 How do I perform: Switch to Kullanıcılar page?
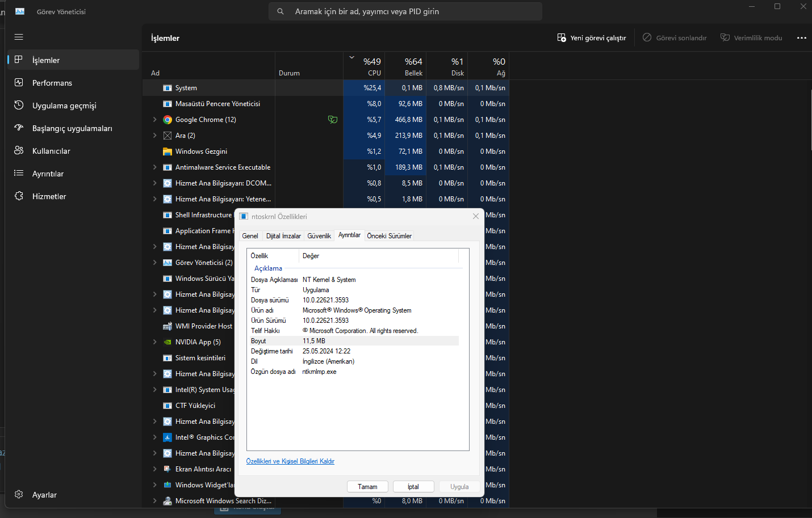[73, 150]
